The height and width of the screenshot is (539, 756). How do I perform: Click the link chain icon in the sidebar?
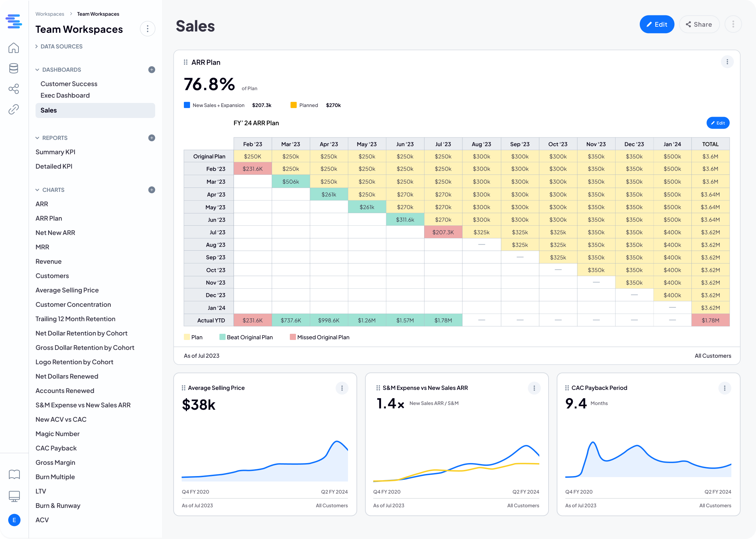(14, 109)
